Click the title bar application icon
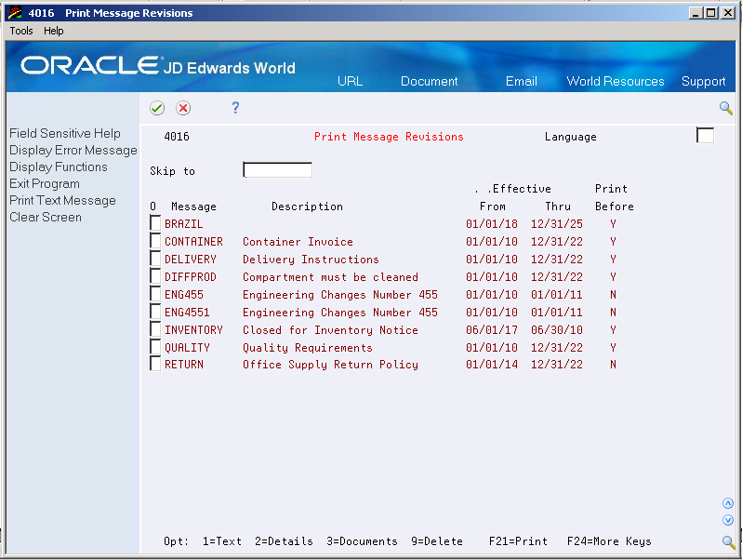742x560 pixels. [15, 13]
